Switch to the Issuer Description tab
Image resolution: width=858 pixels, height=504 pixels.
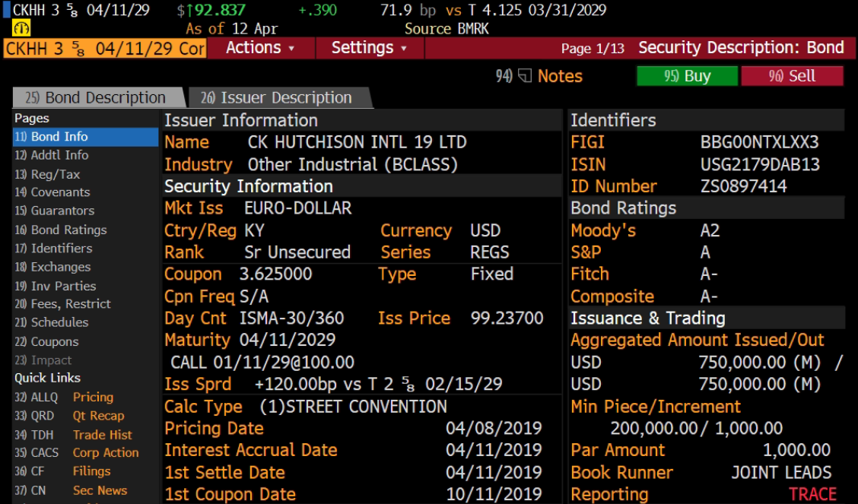[x=280, y=97]
